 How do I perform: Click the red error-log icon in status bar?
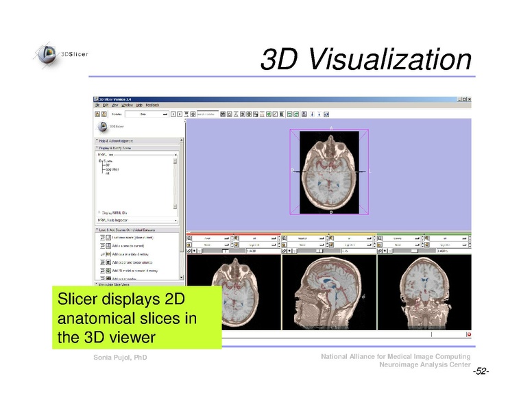(468, 334)
